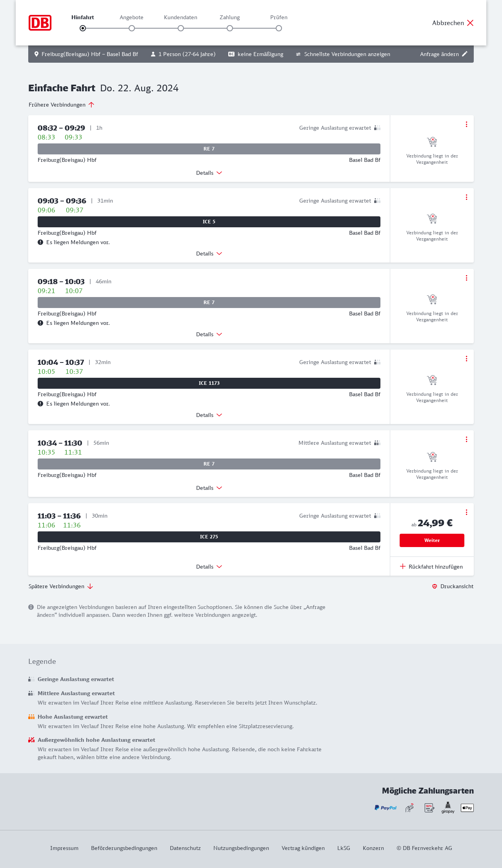502x868 pixels.
Task: Click the red Weiter button
Action: click(432, 540)
